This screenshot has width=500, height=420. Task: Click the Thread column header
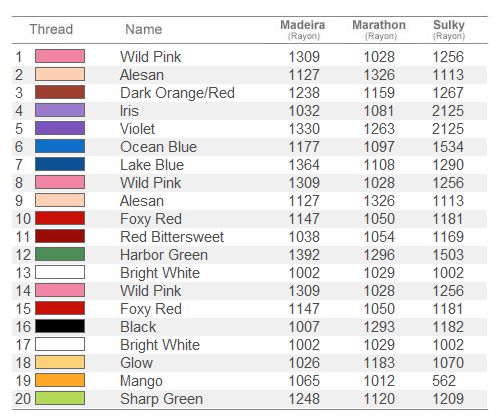[51, 29]
